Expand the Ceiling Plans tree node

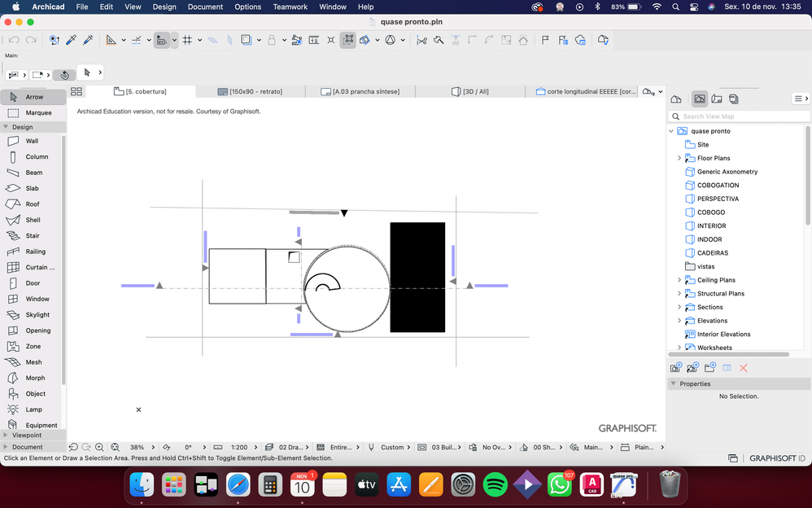(679, 280)
